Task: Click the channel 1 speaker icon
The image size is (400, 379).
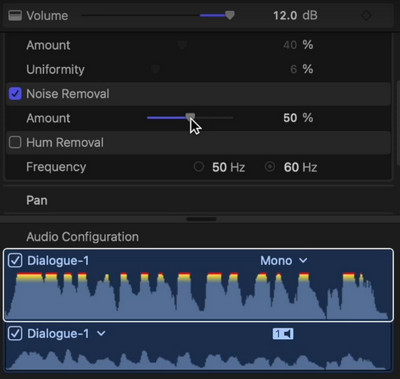Action: 283,334
